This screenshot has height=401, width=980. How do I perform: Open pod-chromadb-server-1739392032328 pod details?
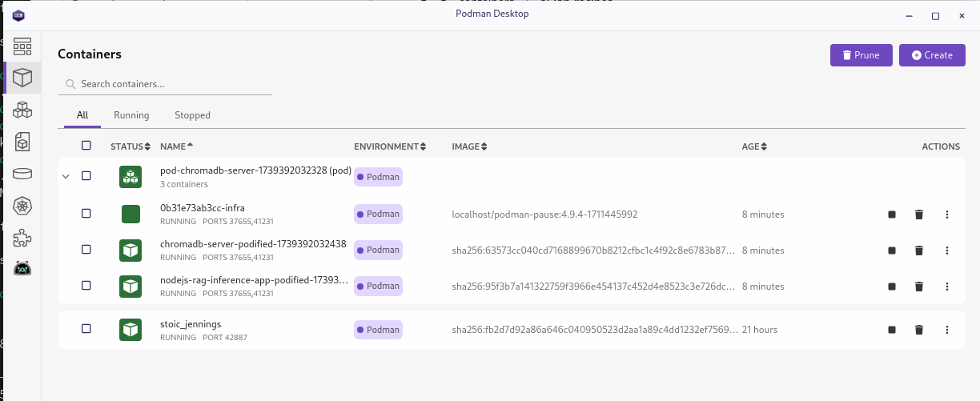(255, 170)
